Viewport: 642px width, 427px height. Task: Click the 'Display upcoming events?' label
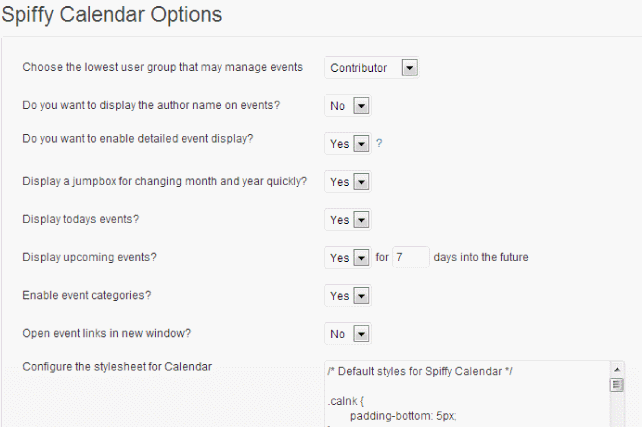89,257
